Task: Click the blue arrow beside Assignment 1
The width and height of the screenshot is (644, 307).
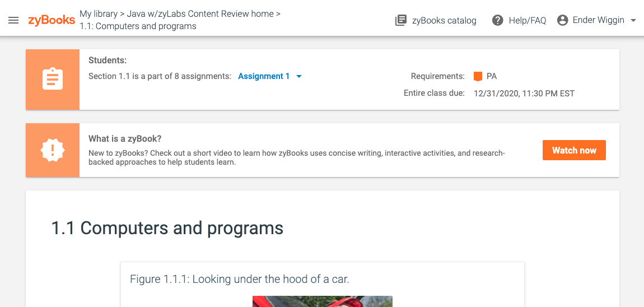Action: (299, 77)
